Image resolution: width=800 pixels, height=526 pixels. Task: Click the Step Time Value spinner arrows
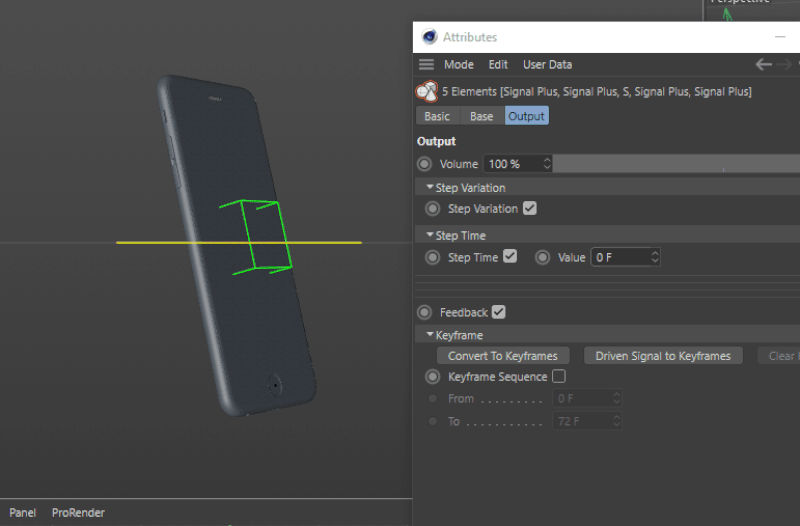tap(655, 257)
